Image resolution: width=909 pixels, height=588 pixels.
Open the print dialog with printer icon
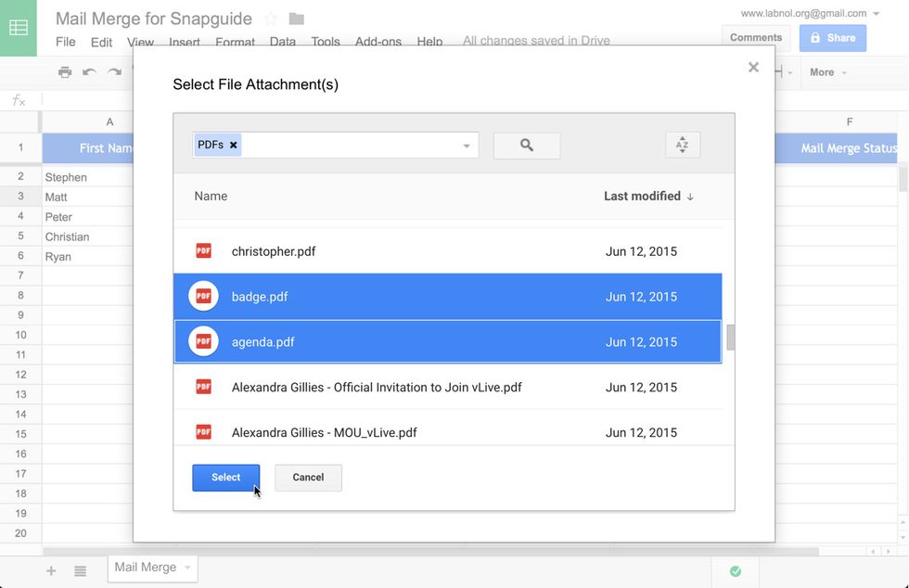[64, 71]
